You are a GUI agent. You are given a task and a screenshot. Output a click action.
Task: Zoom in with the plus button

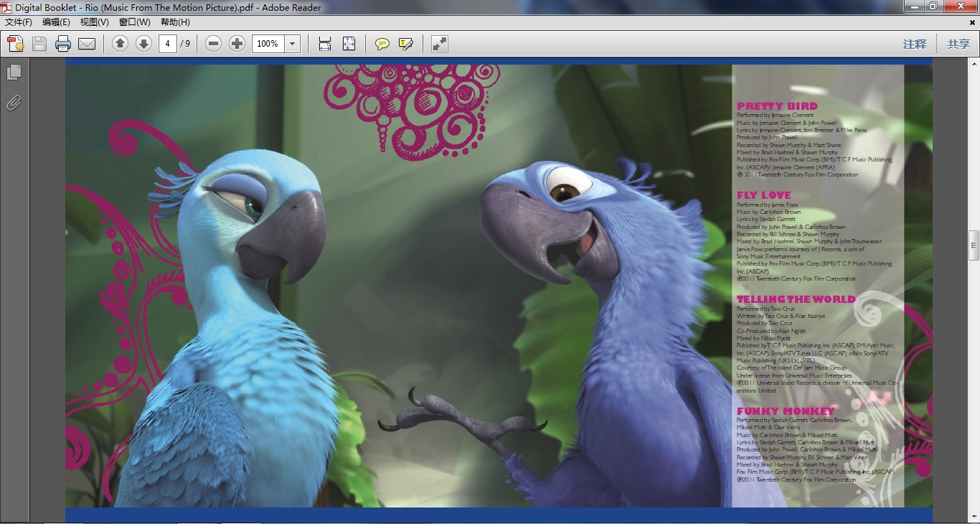coord(237,44)
